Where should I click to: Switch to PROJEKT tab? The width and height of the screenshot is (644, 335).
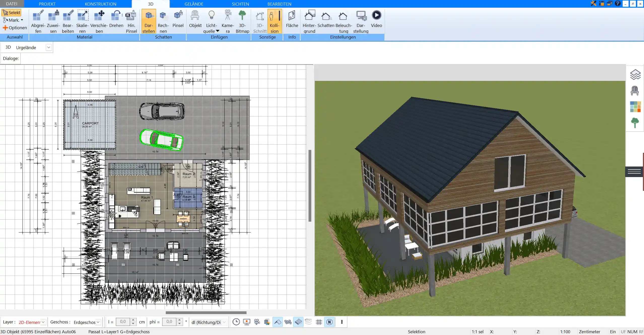click(47, 4)
